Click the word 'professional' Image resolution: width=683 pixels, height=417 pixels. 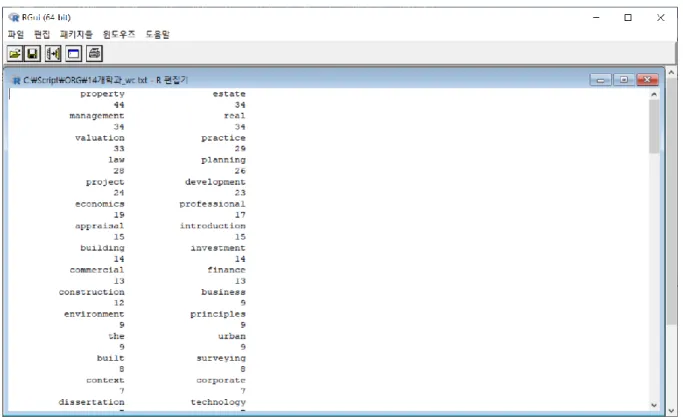(213, 204)
